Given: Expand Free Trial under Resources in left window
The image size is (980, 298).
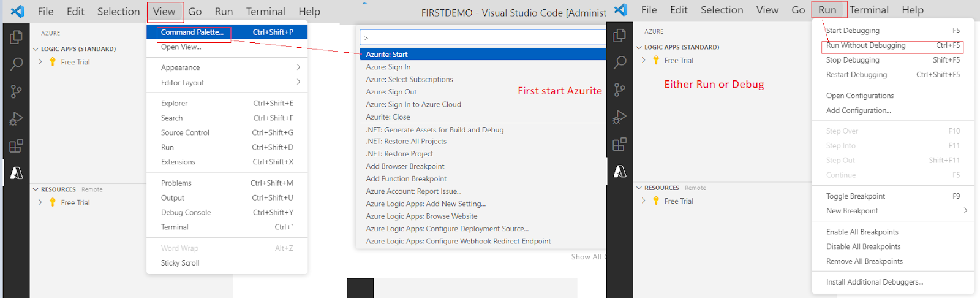Looking at the screenshot, I should (40, 202).
